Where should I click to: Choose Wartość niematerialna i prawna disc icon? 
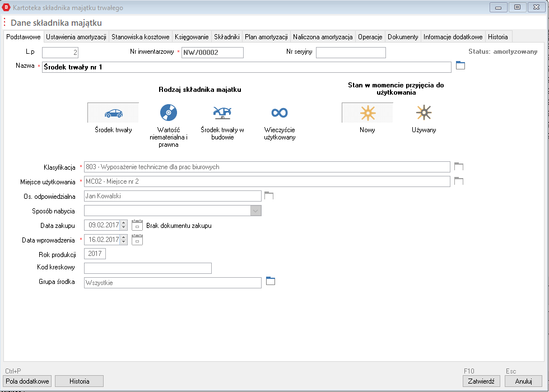(x=169, y=113)
